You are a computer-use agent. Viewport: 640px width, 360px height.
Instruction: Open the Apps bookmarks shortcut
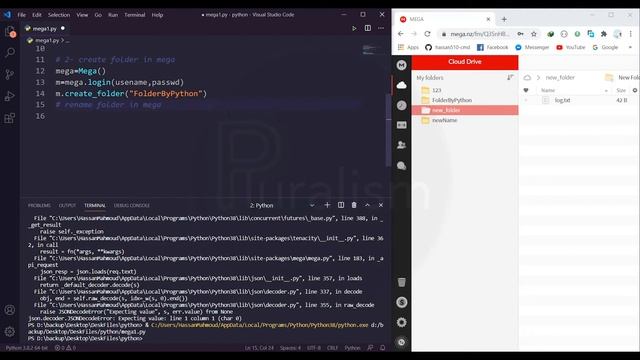tap(409, 47)
